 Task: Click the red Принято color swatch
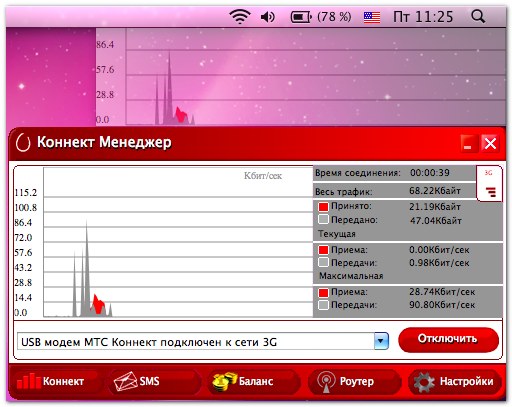tap(323, 207)
